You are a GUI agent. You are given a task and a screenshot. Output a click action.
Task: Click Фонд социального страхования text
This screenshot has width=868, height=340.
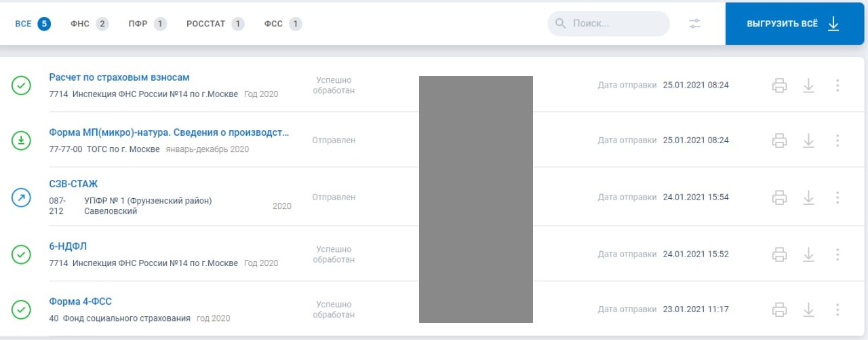127,318
